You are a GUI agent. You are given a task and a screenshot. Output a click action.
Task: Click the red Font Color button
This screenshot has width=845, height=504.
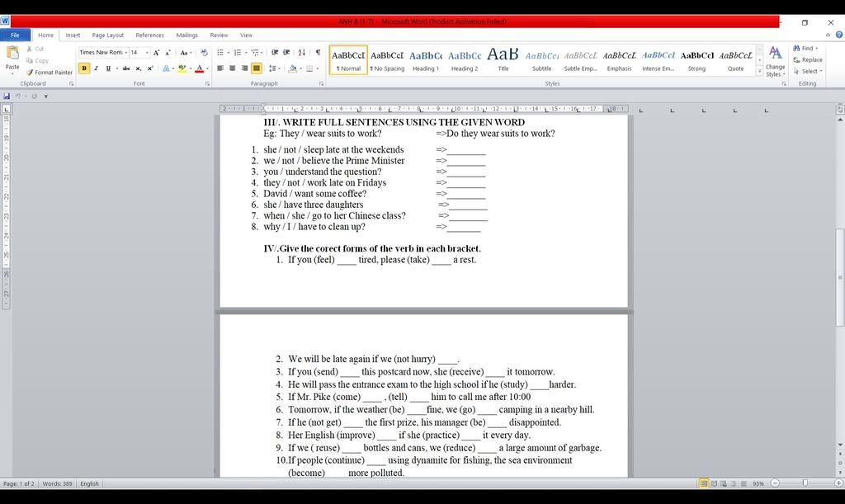coord(200,68)
